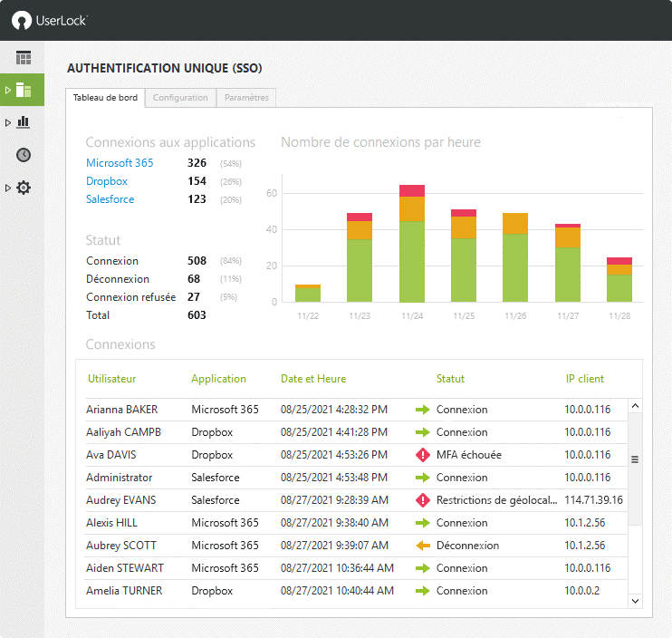Click the 11/22 bar in connections chart

coord(308,294)
